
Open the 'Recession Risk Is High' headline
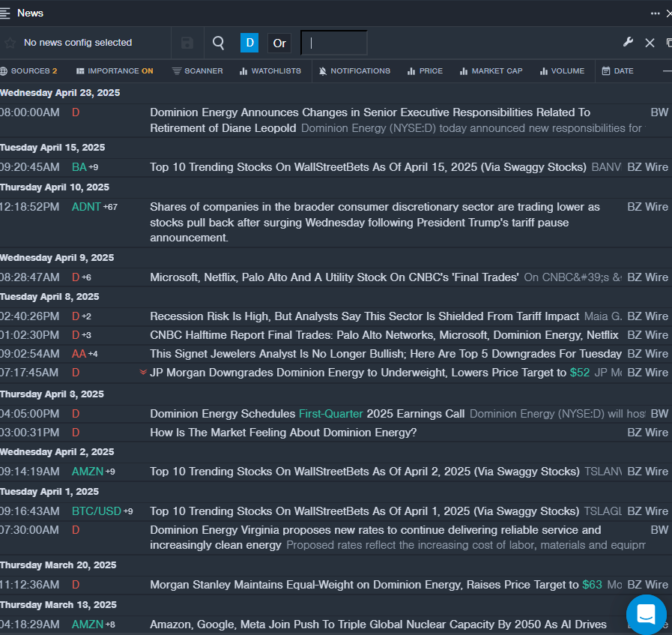(x=365, y=316)
